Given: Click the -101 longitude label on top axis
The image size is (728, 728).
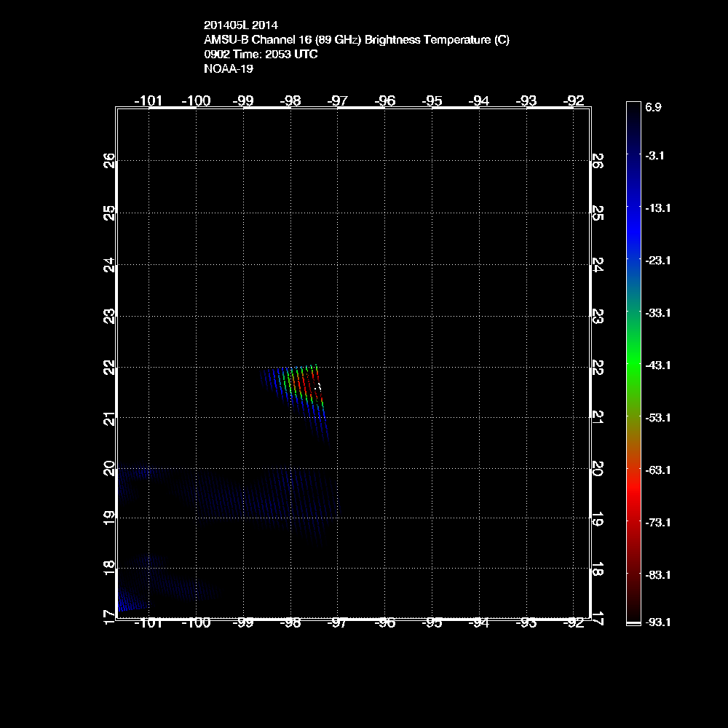Looking at the screenshot, I should [x=149, y=100].
